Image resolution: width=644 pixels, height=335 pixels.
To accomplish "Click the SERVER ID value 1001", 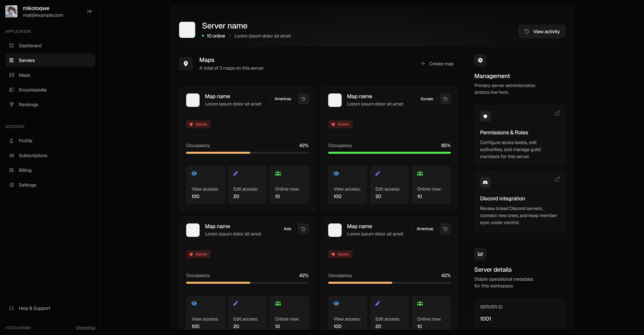I will point(486,319).
